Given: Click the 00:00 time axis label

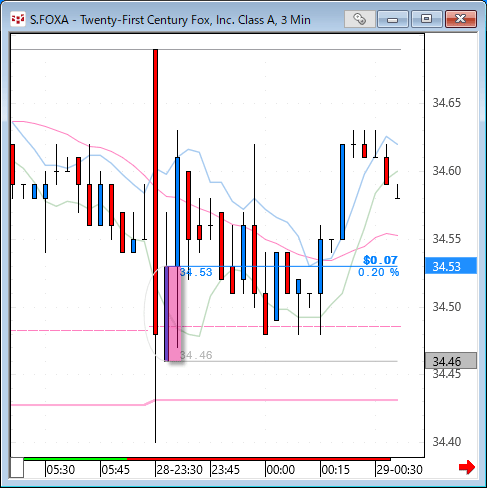Looking at the screenshot, I should (x=281, y=470).
